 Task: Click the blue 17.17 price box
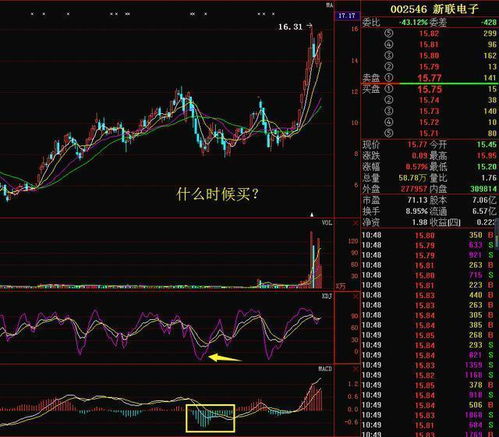[x=346, y=16]
